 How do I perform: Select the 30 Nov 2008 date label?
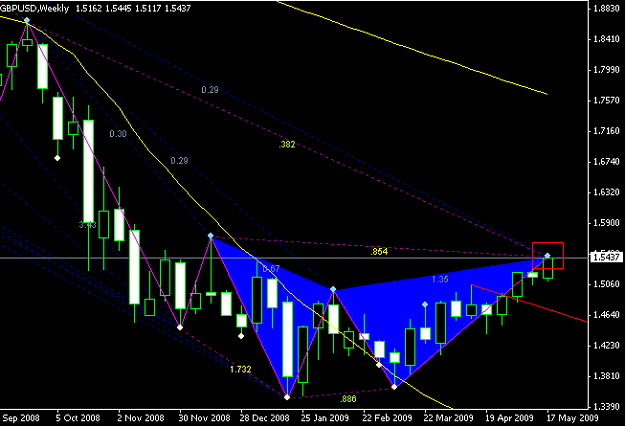click(204, 418)
